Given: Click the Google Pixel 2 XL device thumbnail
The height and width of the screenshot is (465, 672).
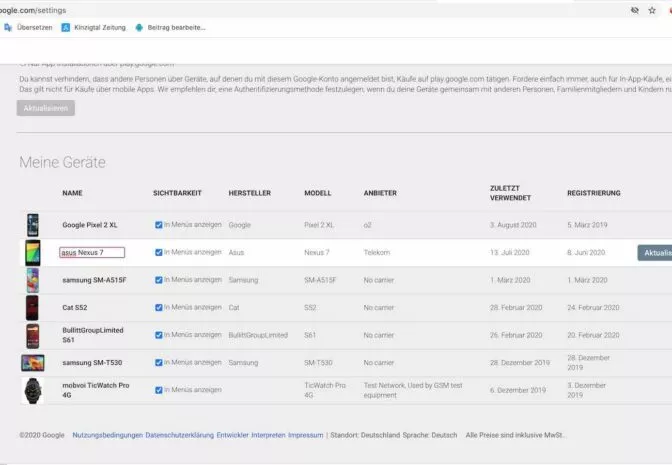Looking at the screenshot, I should [33, 225].
